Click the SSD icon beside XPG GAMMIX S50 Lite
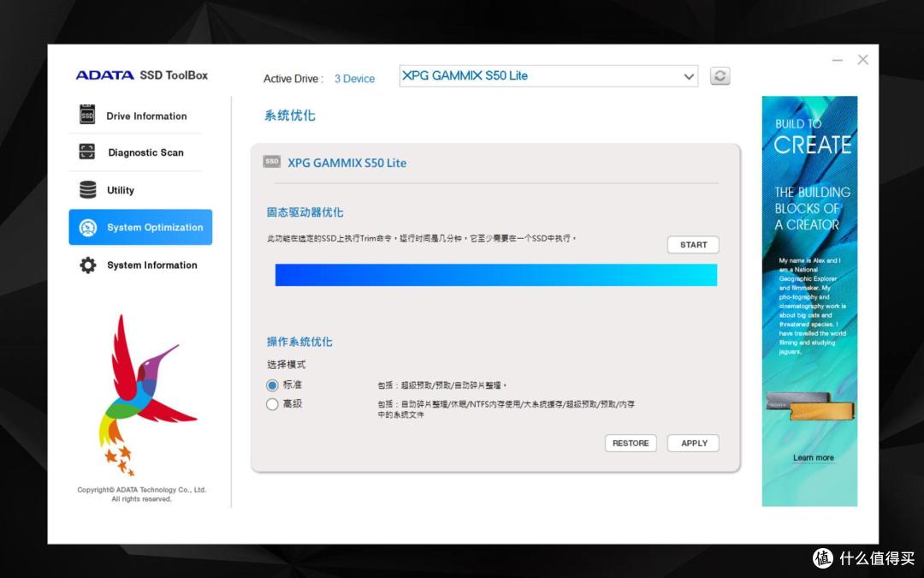Viewport: 924px width, 578px height. [x=272, y=162]
